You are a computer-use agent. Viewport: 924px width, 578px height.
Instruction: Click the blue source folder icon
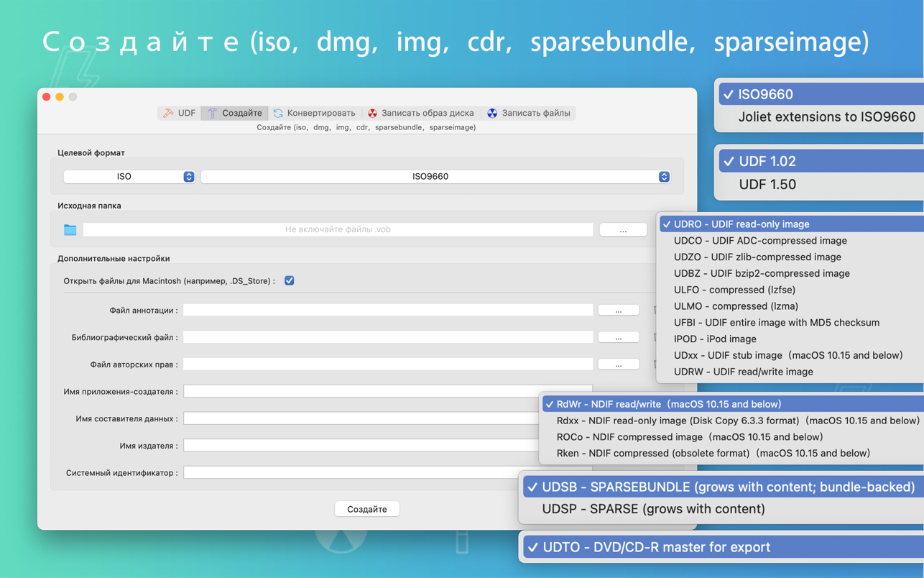(x=70, y=229)
